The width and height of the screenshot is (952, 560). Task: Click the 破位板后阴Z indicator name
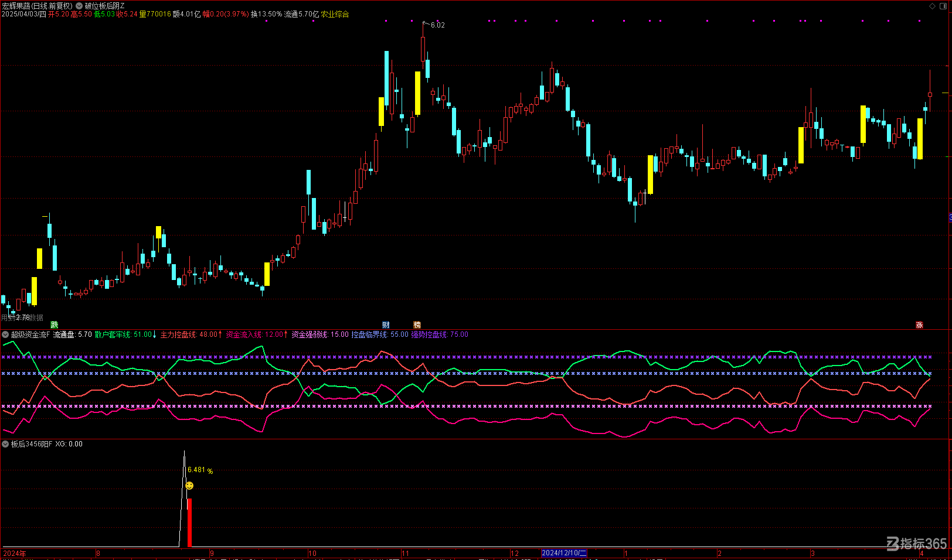coord(104,6)
